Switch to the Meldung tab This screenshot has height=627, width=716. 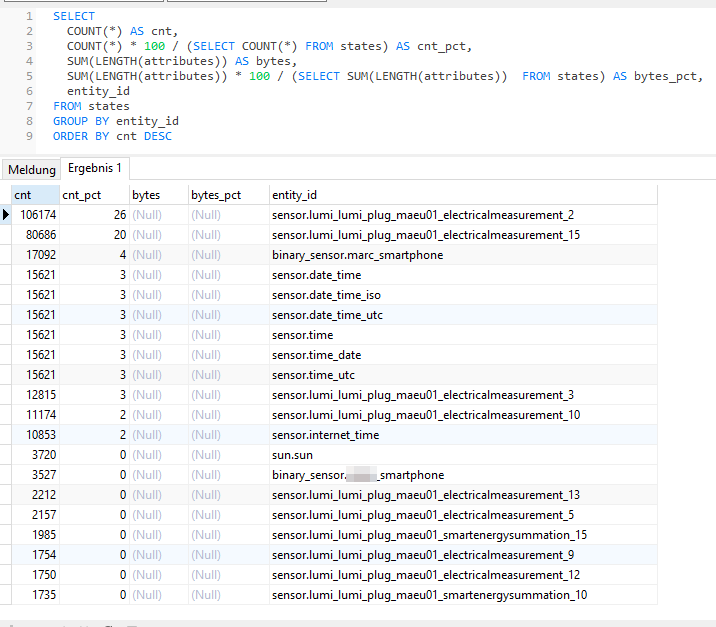point(32,169)
